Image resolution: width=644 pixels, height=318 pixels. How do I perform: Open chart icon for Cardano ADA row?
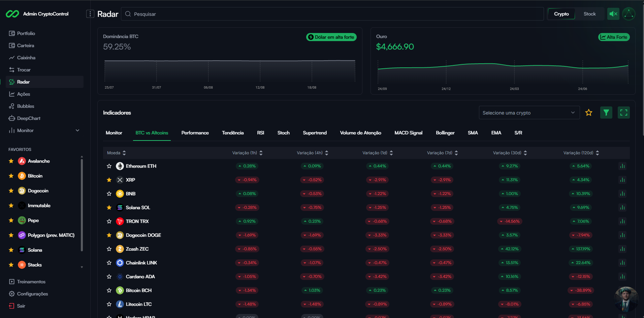(622, 277)
